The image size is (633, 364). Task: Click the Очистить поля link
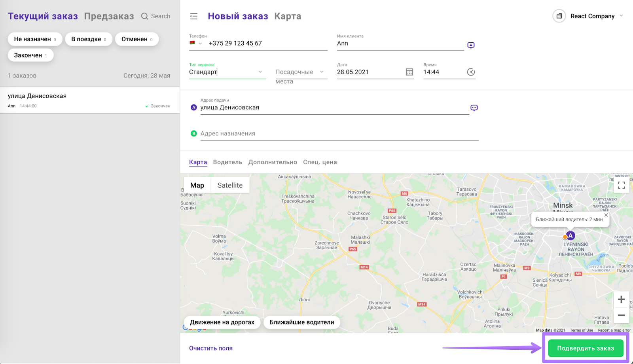pyautogui.click(x=211, y=348)
